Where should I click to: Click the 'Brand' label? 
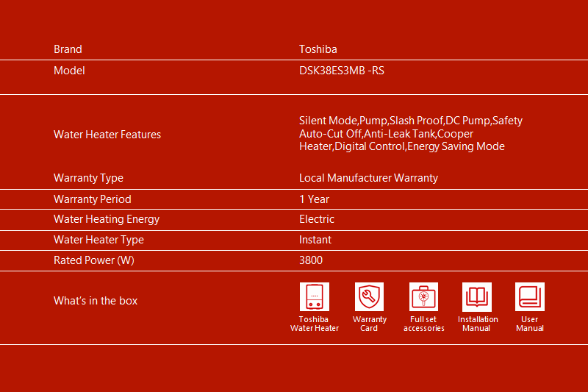click(x=68, y=49)
